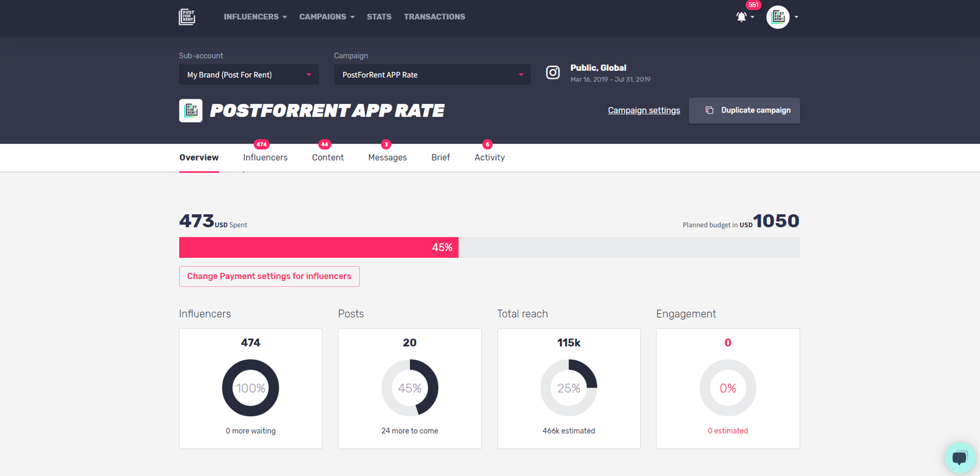The width and height of the screenshot is (980, 476).
Task: Open the Brief tab
Action: pyautogui.click(x=441, y=158)
